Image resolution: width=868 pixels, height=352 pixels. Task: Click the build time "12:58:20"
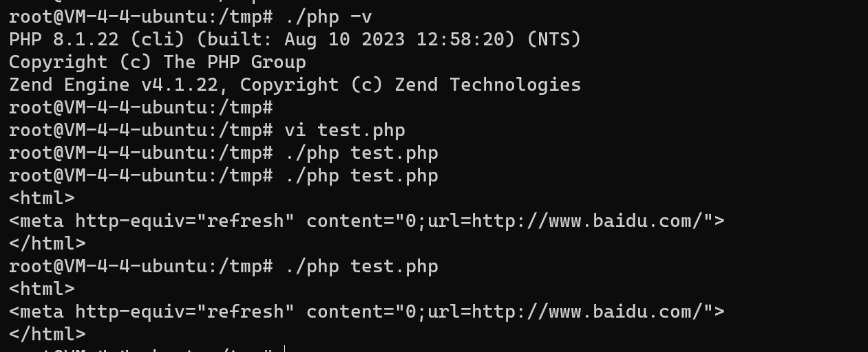[460, 39]
